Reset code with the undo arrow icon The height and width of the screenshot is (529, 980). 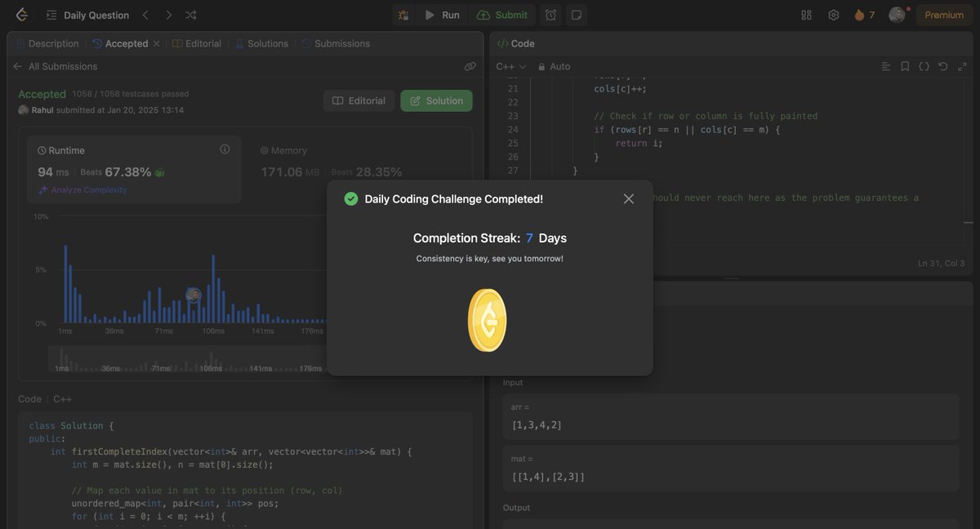(943, 66)
